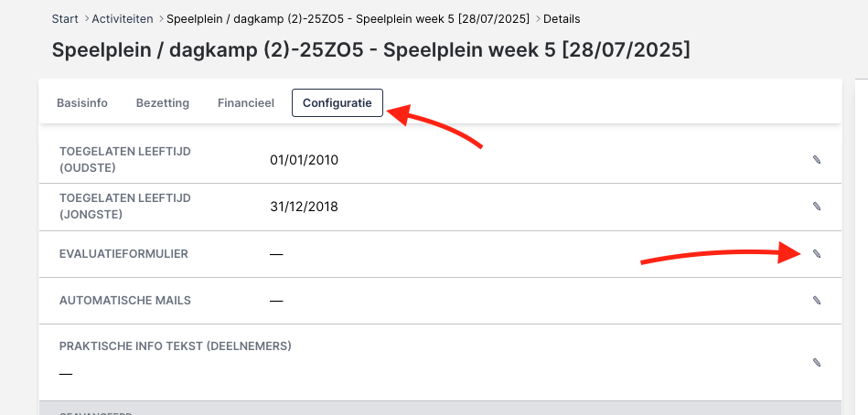
Task: Click the 31/12/2018 date value
Action: click(304, 207)
